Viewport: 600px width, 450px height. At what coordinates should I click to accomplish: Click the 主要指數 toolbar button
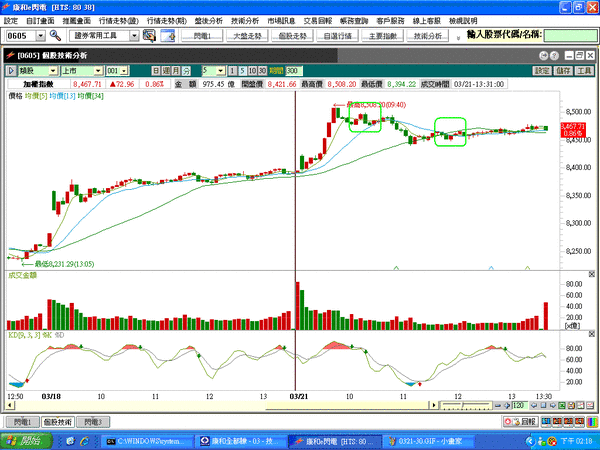point(383,36)
